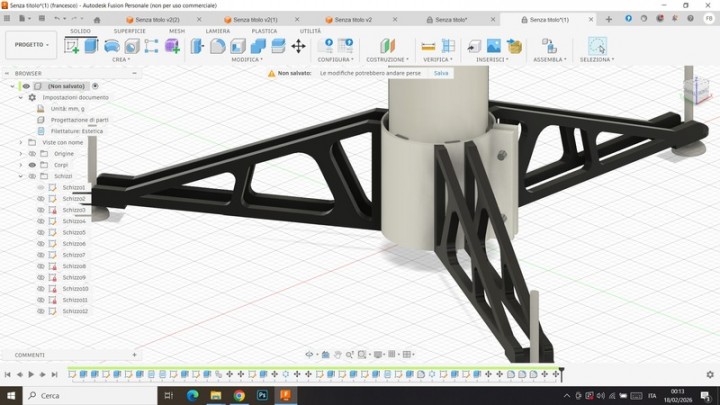Select the Extrude tool in Crea
Screen dimensions: 720x405
point(91,46)
